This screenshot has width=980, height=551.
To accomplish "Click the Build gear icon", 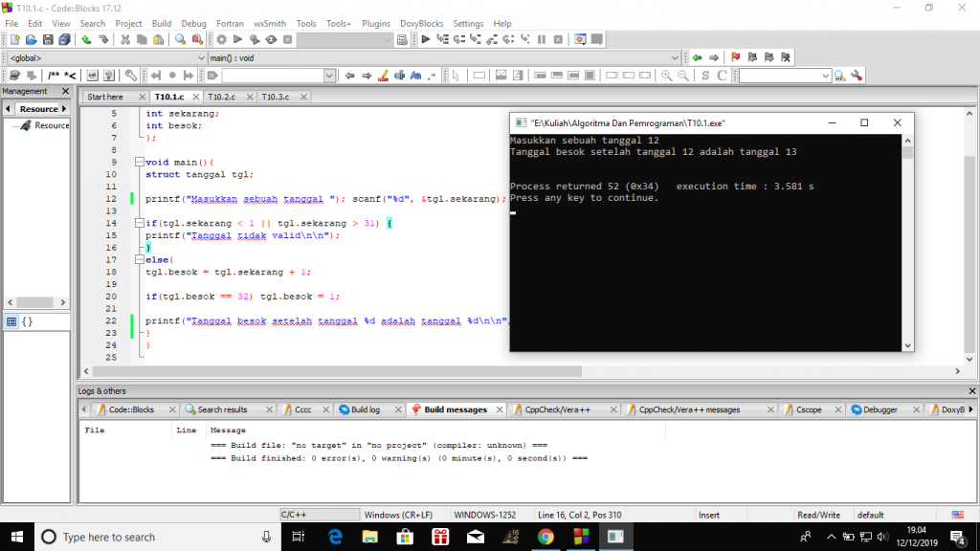I will [x=222, y=39].
